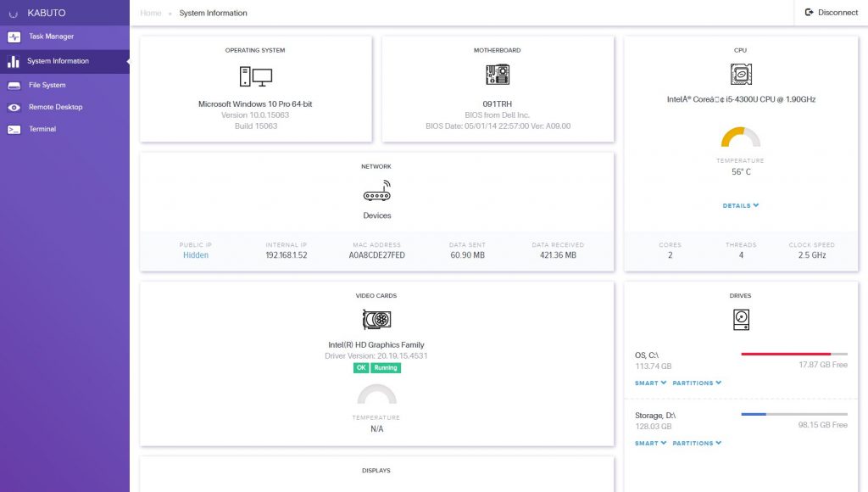This screenshot has width=868, height=492.
Task: Click the Displays section heading
Action: click(x=376, y=471)
